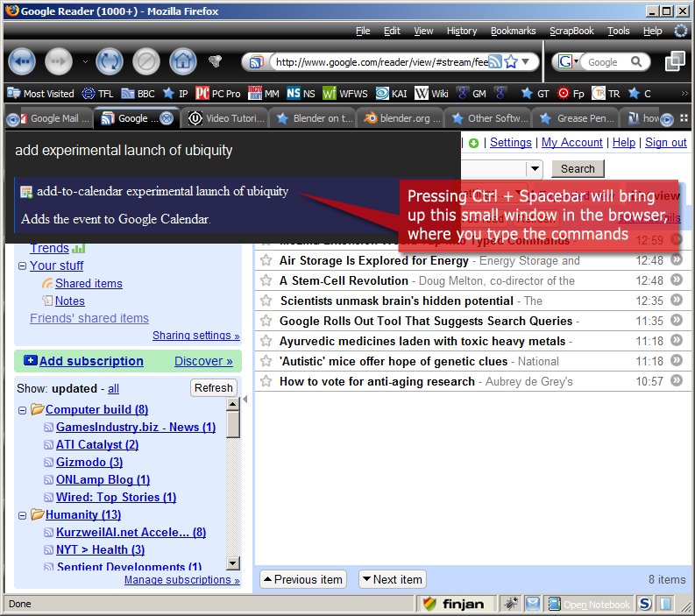This screenshot has height=616, width=695.
Task: Star the Ayurvedic medicines item
Action: pos(266,341)
